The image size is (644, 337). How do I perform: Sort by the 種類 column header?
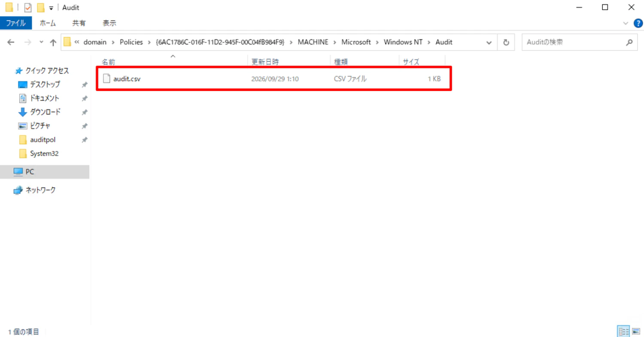click(x=341, y=62)
